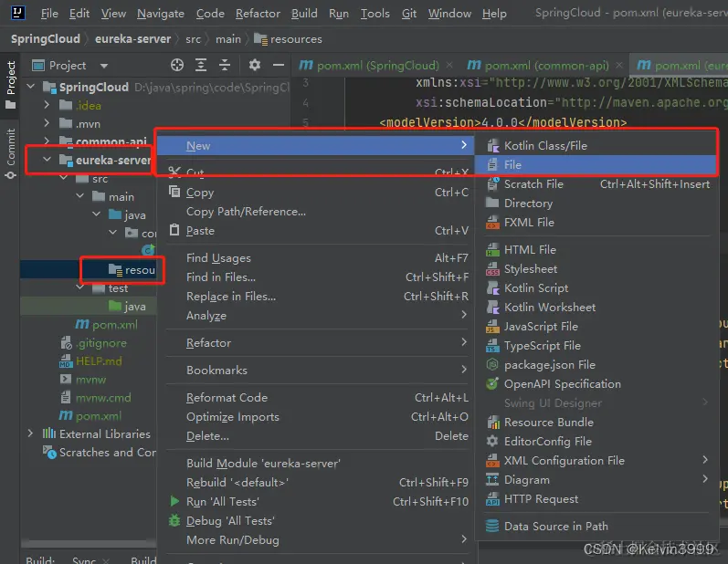Run 'All Tests' from context menu
This screenshot has height=564, width=728.
tap(315, 501)
